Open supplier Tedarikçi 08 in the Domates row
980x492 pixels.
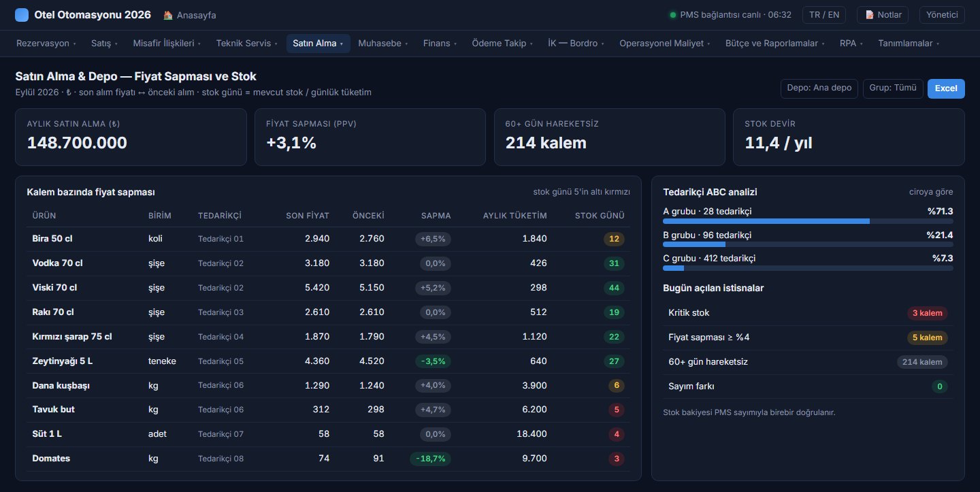pos(220,459)
